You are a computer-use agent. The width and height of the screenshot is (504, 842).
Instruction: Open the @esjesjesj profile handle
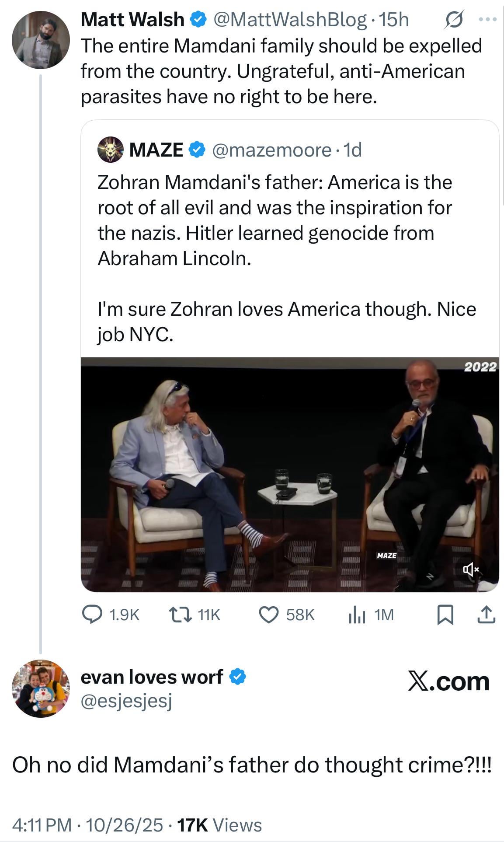click(x=126, y=700)
